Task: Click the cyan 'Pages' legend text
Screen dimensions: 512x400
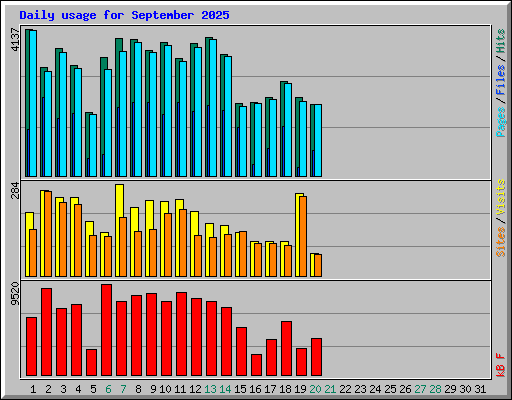Action: 501,122
